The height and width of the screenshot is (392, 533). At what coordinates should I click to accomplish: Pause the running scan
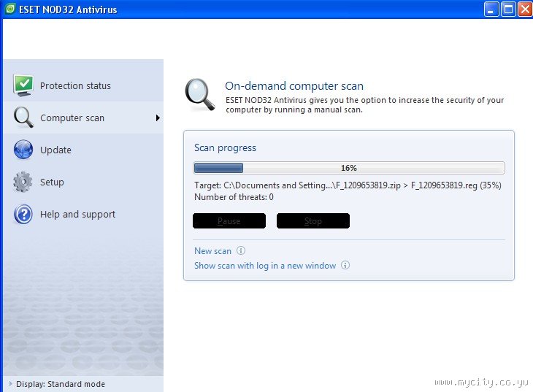point(229,221)
